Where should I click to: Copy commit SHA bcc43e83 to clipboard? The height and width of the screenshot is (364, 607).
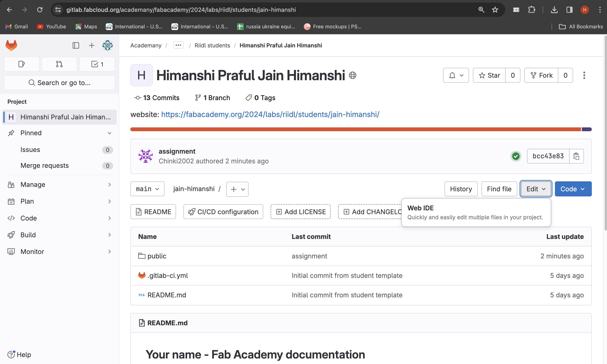576,156
